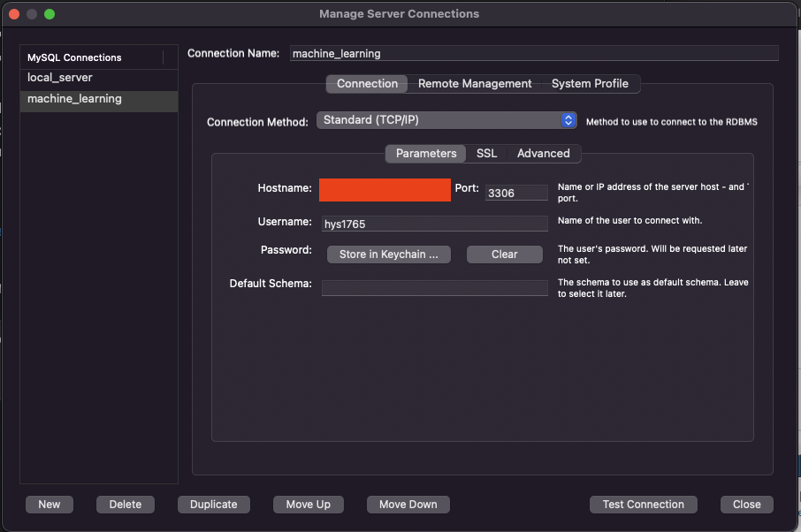801x532 pixels.
Task: Click the MySQL Connections column header
Action: [x=92, y=57]
